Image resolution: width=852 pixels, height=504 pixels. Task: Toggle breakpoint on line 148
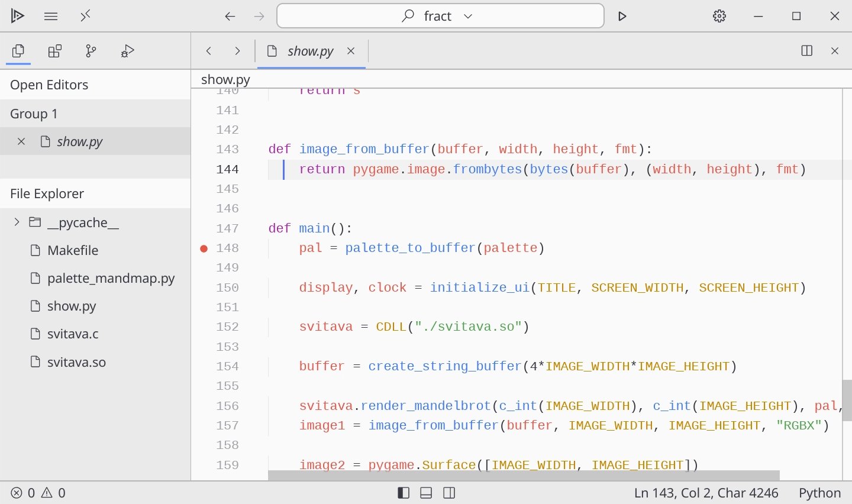[x=204, y=248]
